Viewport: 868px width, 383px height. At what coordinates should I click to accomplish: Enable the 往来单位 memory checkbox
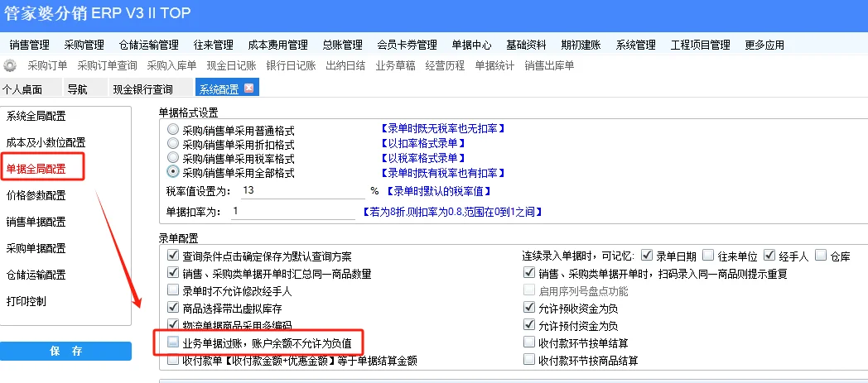click(708, 256)
